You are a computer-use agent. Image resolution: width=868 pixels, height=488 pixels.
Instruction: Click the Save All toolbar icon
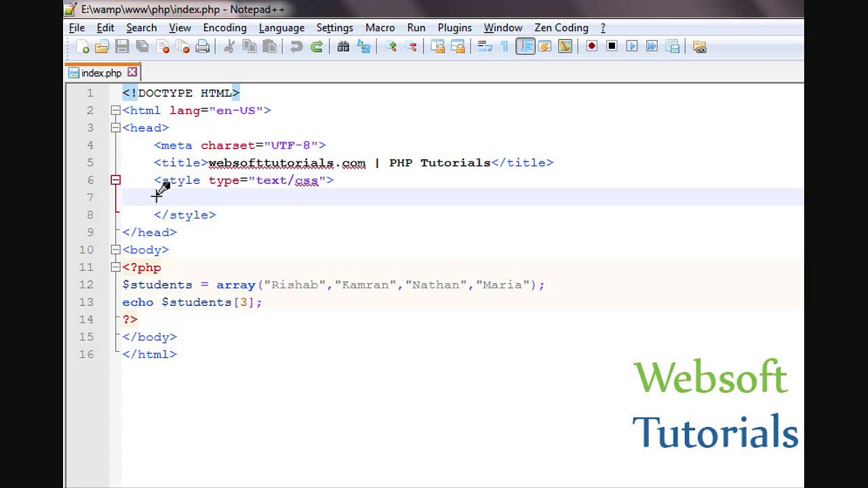[x=142, y=47]
